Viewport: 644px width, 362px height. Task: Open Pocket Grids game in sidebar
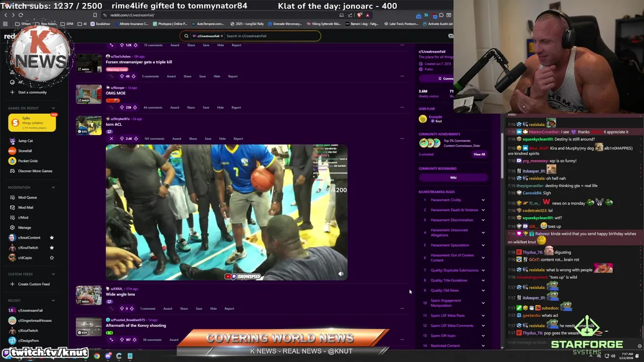click(28, 161)
